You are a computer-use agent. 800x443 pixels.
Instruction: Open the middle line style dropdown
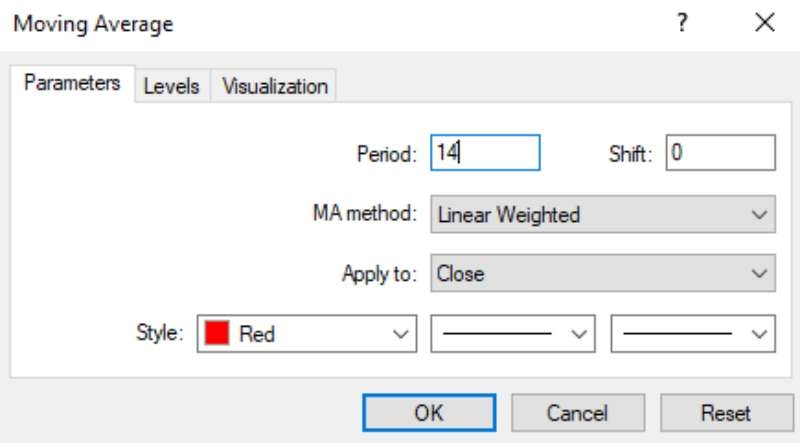click(x=513, y=334)
